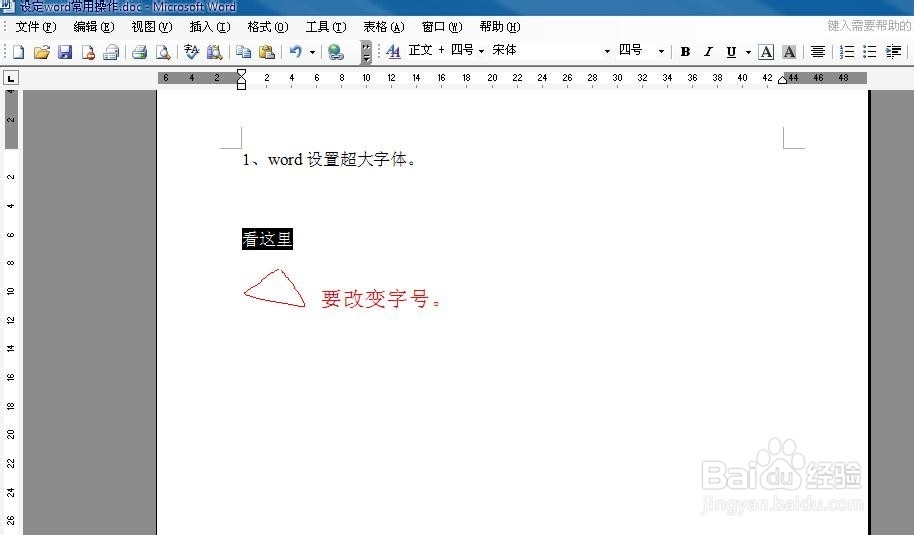This screenshot has width=914, height=535.
Task: Paste clipboard with the paste icon
Action: point(266,52)
